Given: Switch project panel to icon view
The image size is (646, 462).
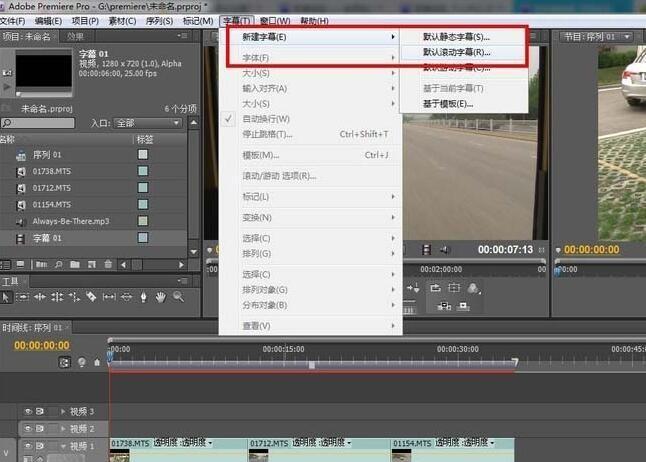Looking at the screenshot, I should coord(20,265).
